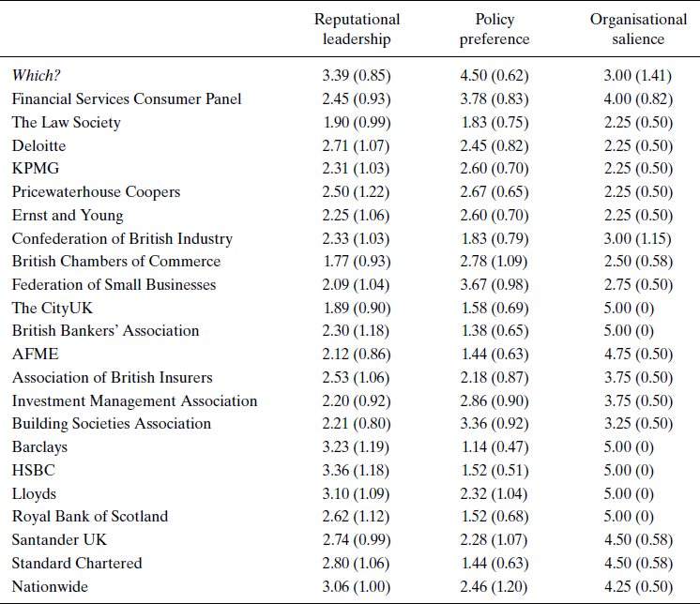Select British Bankers' Association row label

[x=105, y=331]
